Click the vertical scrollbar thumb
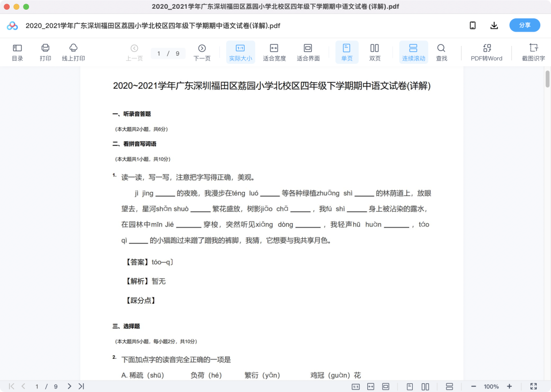Viewport: 551px width, 392px height. pos(547,79)
